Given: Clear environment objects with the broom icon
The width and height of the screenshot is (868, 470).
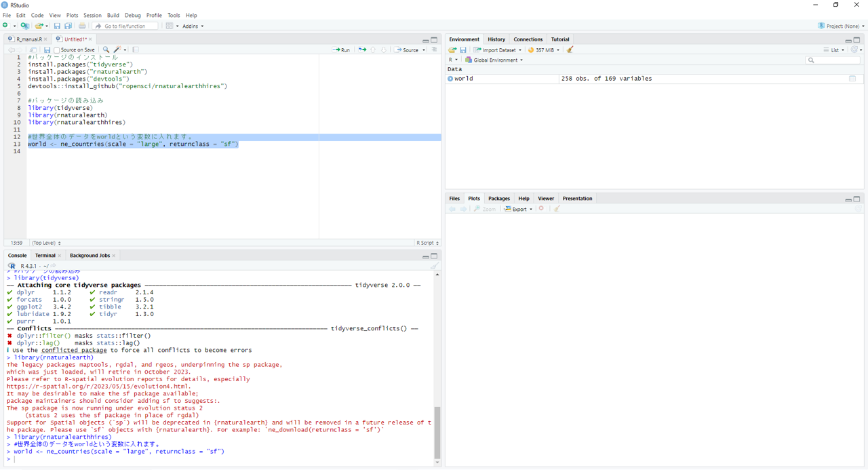Looking at the screenshot, I should pyautogui.click(x=570, y=50).
